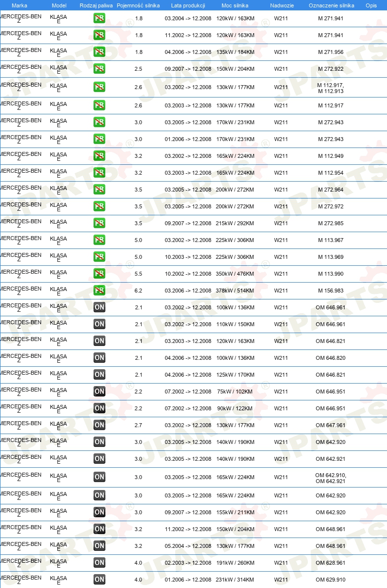Click the engine code cell M 272.985

click(x=331, y=223)
